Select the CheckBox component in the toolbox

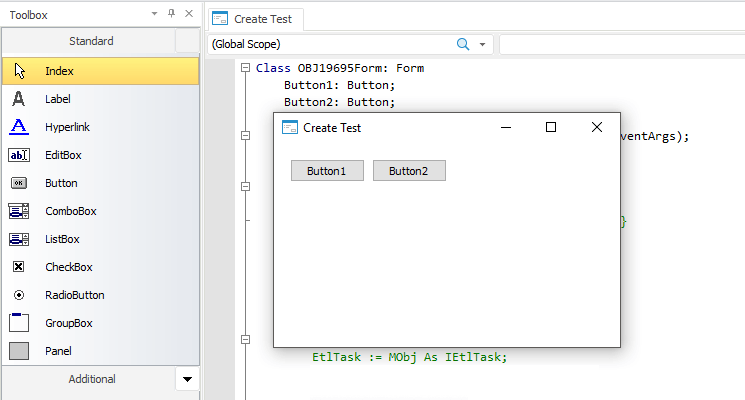pos(68,267)
